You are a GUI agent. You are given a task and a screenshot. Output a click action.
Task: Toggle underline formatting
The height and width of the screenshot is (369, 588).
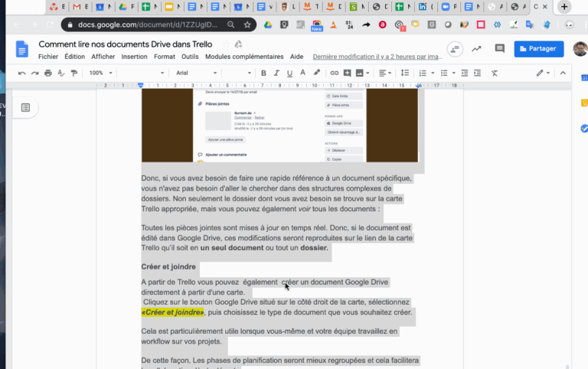coord(289,73)
